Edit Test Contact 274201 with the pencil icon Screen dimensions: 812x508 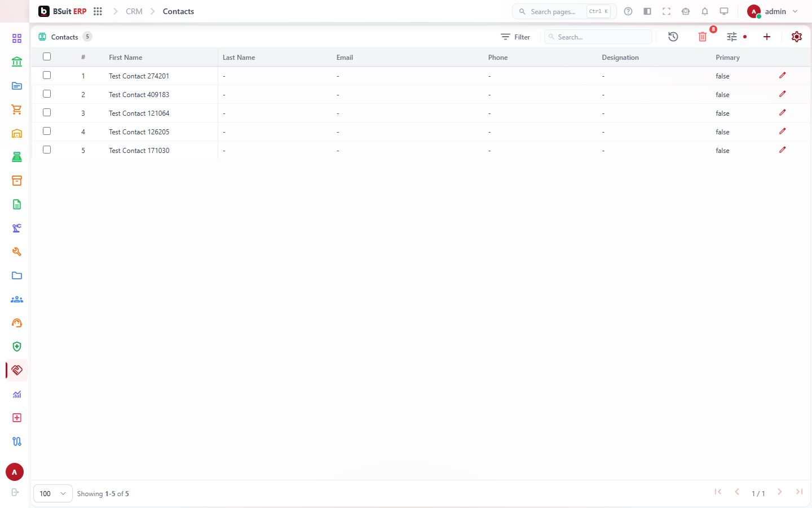coord(782,75)
